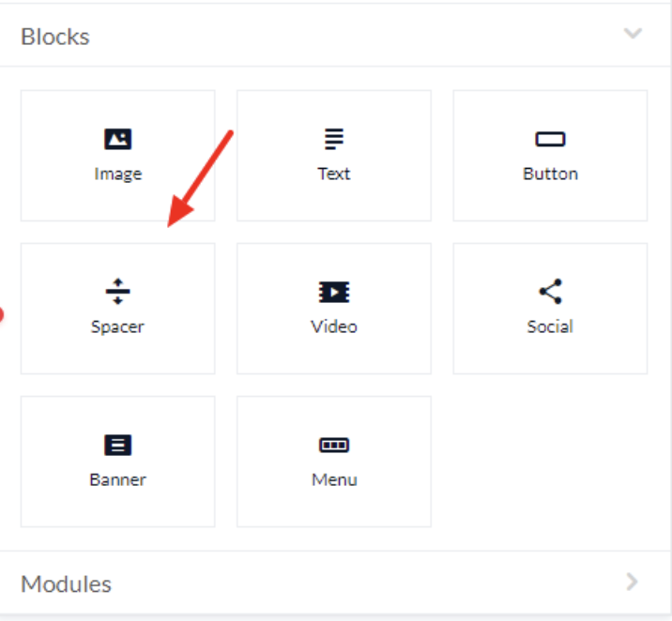Select the Spacer arrows icon
The width and height of the screenshot is (672, 621).
point(118,292)
